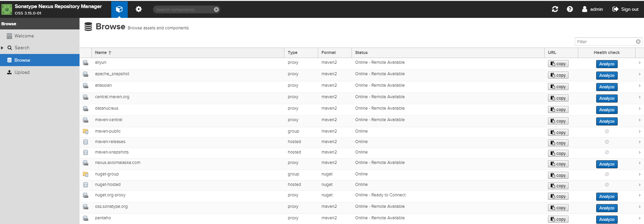Open Upload in the sidebar menu
The width and height of the screenshot is (644, 224).
pyautogui.click(x=22, y=73)
